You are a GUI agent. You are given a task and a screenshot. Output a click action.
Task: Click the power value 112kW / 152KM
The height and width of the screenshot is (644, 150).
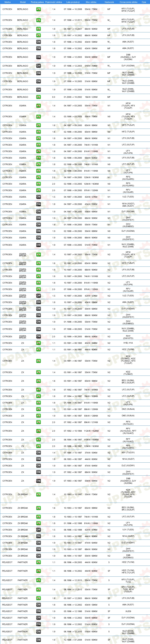pos(91,431)
